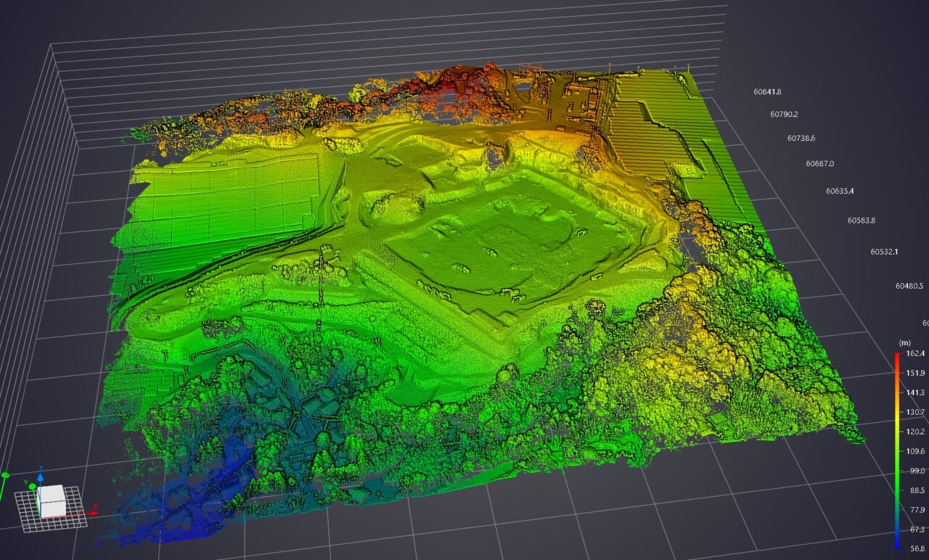Click the 67.3 legend value
This screenshot has height=560, width=929.
point(916,530)
